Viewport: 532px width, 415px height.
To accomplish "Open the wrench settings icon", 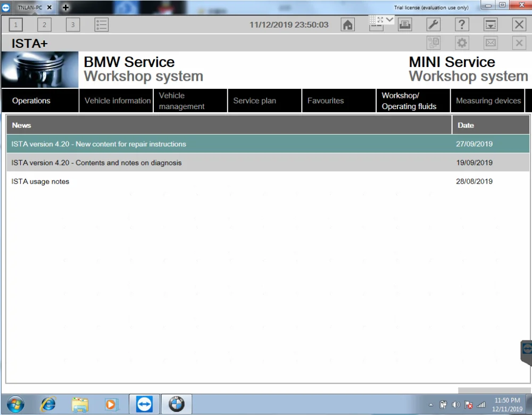I will click(433, 25).
